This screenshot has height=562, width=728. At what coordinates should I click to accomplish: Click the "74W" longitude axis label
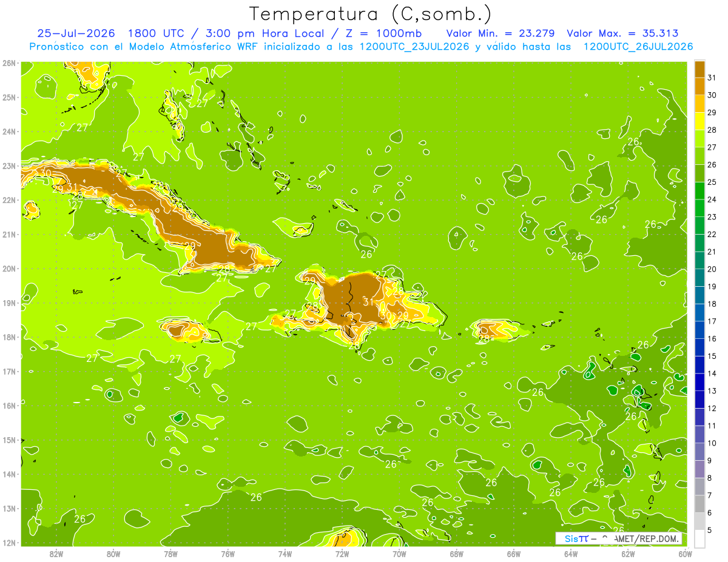(x=285, y=553)
